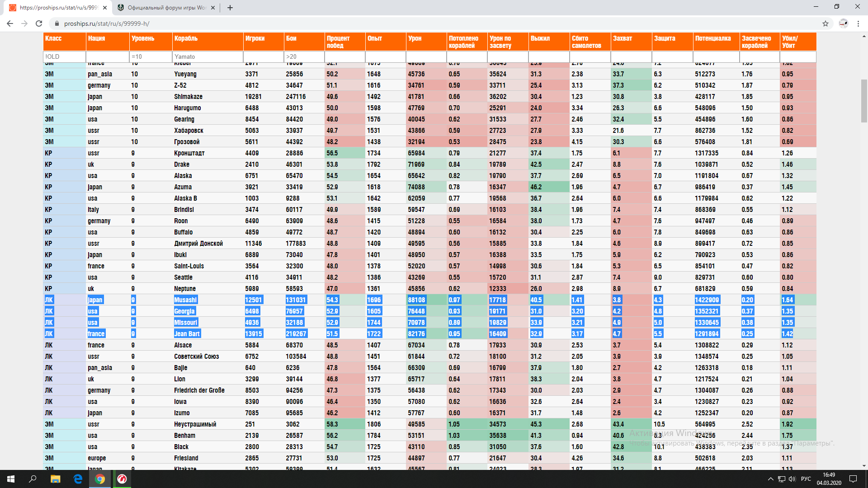Close the proships.ru tab
This screenshot has height=488, width=868.
coord(105,8)
